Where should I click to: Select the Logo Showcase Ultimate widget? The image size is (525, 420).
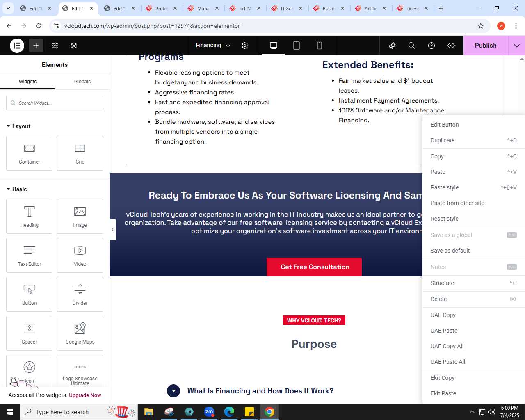(x=80, y=371)
